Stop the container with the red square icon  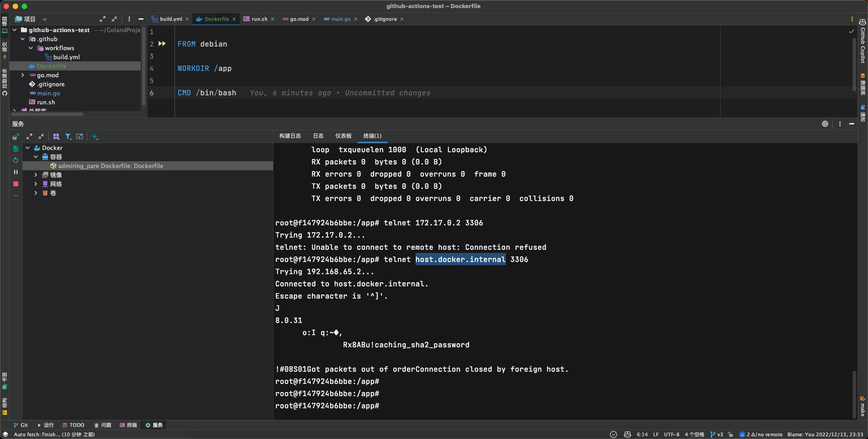16,184
